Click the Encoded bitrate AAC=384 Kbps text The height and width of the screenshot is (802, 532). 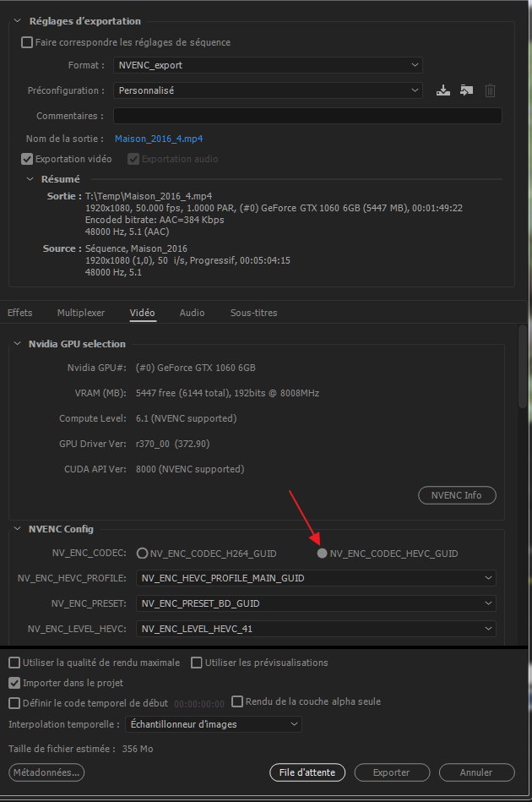155,220
